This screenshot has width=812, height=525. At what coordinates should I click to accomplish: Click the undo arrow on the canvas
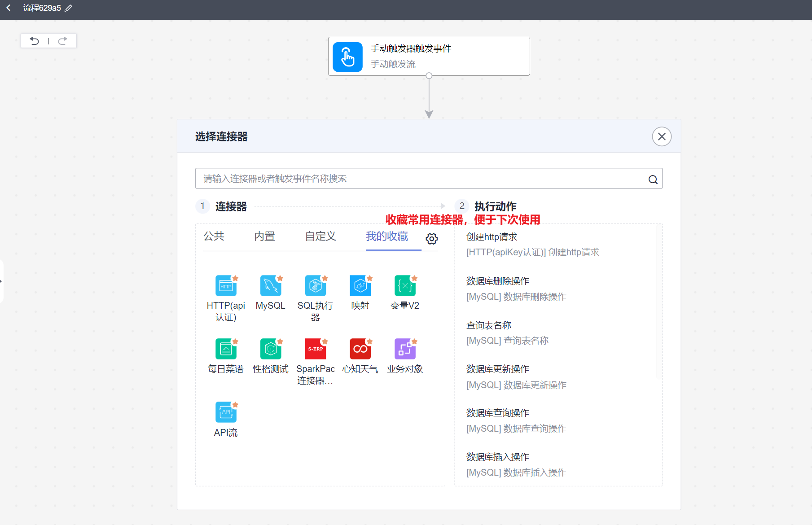(x=35, y=40)
